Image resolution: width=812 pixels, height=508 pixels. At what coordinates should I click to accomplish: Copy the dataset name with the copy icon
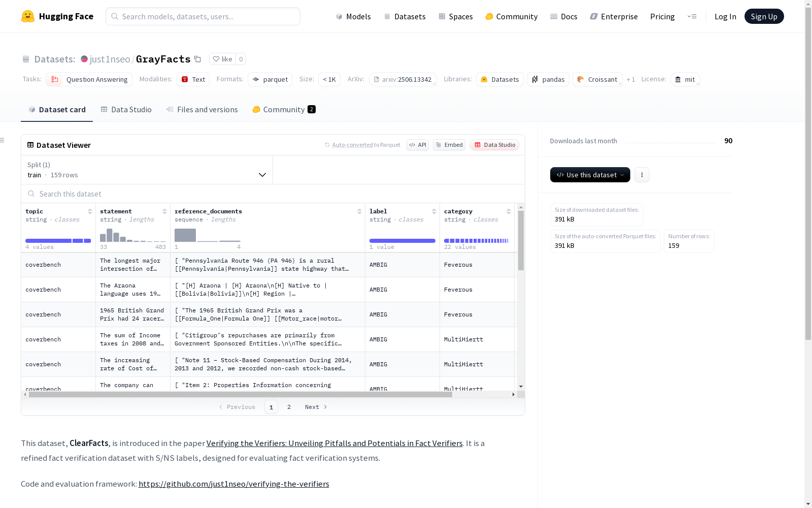[198, 59]
